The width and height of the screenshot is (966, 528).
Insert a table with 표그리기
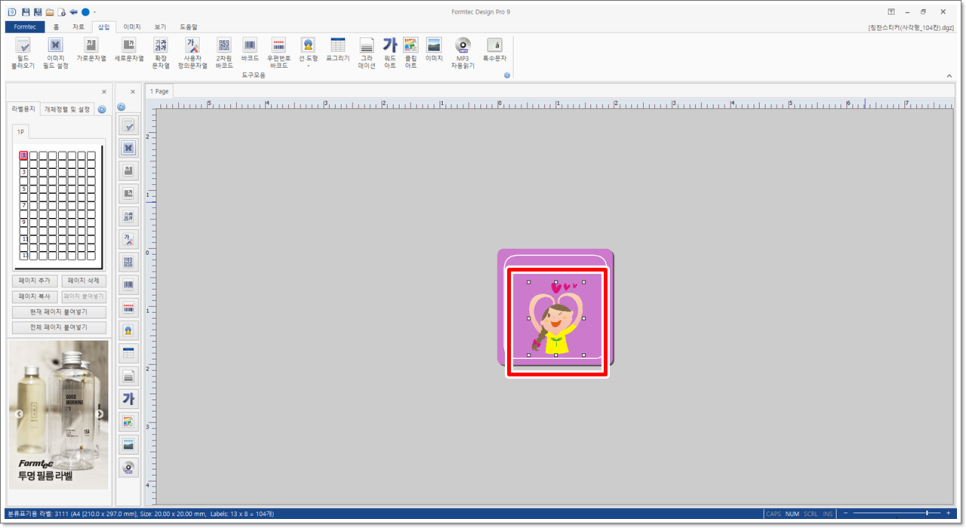pyautogui.click(x=338, y=49)
